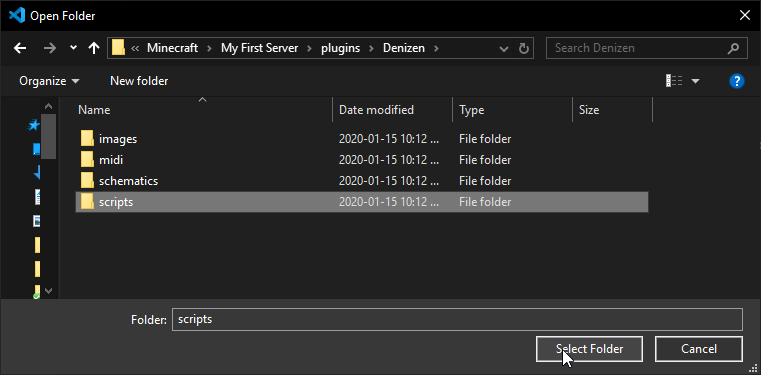Image resolution: width=761 pixels, height=375 pixels.
Task: Click the search magnifier icon
Action: click(x=733, y=48)
